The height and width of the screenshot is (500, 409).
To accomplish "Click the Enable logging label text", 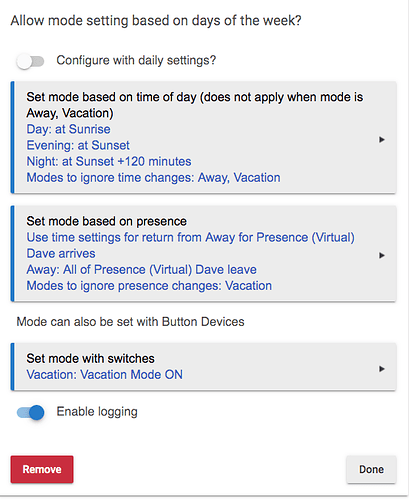I will coord(97,412).
